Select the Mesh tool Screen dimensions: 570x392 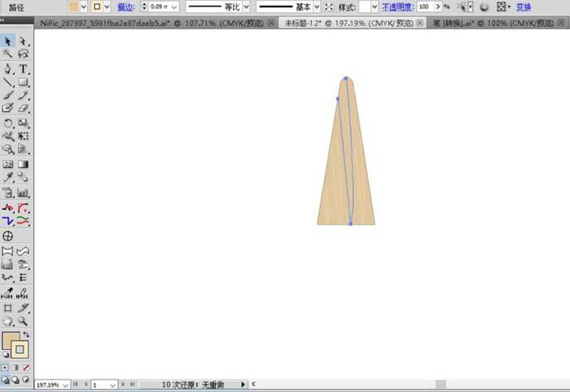click(7, 164)
